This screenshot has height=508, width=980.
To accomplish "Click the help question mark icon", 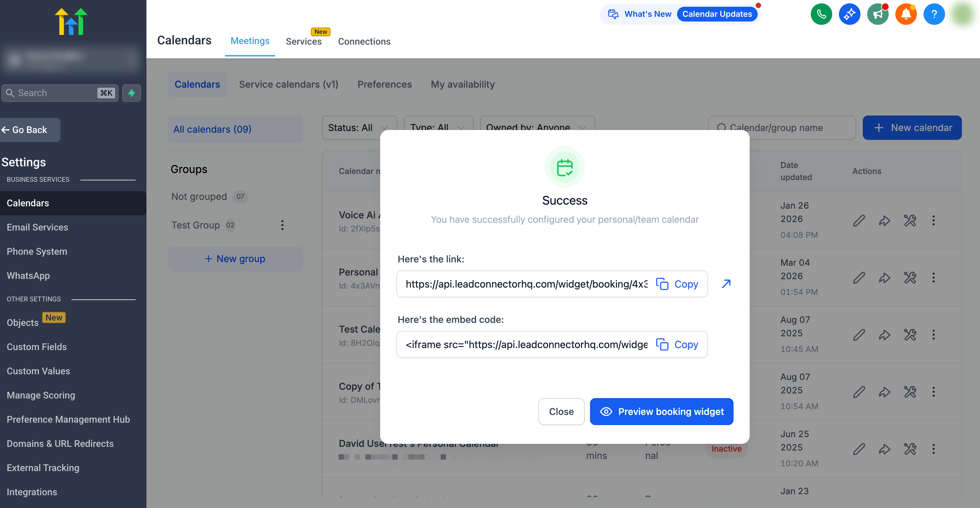I will (934, 14).
